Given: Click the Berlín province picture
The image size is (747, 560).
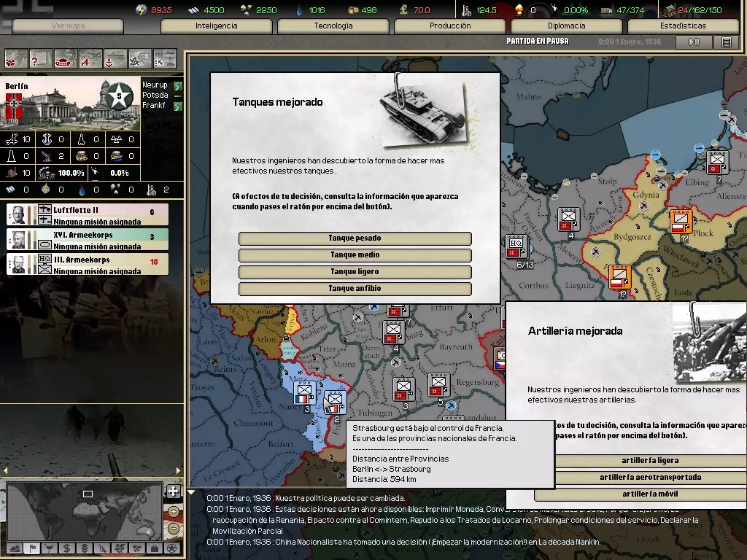Looking at the screenshot, I should (x=70, y=103).
